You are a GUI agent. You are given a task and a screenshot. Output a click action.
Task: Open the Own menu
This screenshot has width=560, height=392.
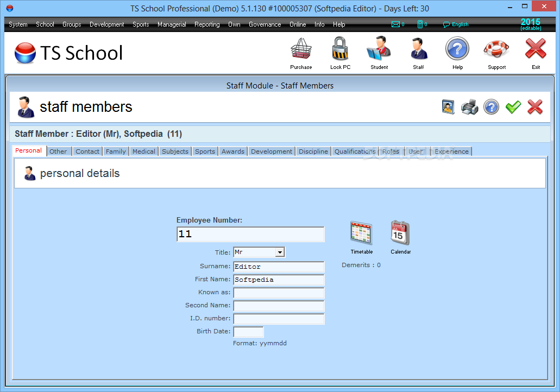234,24
